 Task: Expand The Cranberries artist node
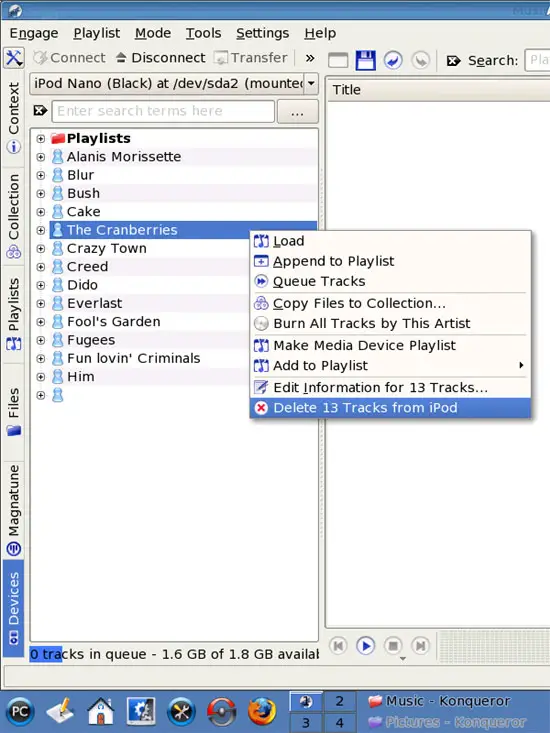(x=41, y=230)
